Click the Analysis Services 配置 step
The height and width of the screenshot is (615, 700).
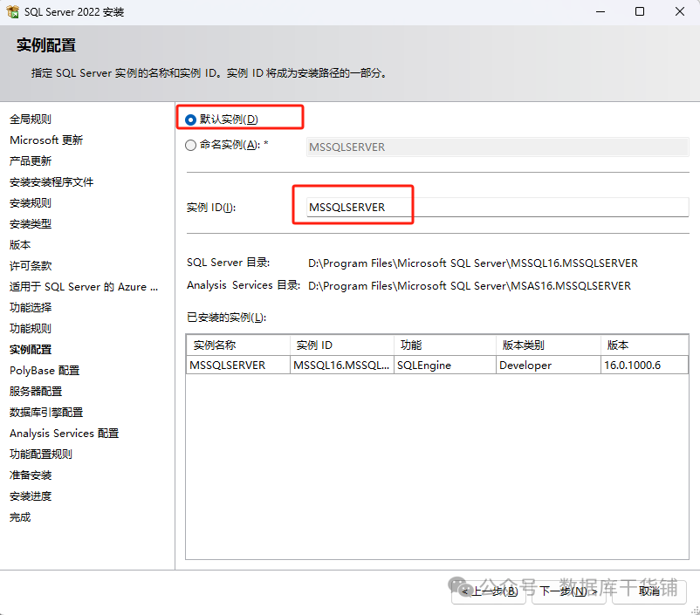(x=65, y=434)
